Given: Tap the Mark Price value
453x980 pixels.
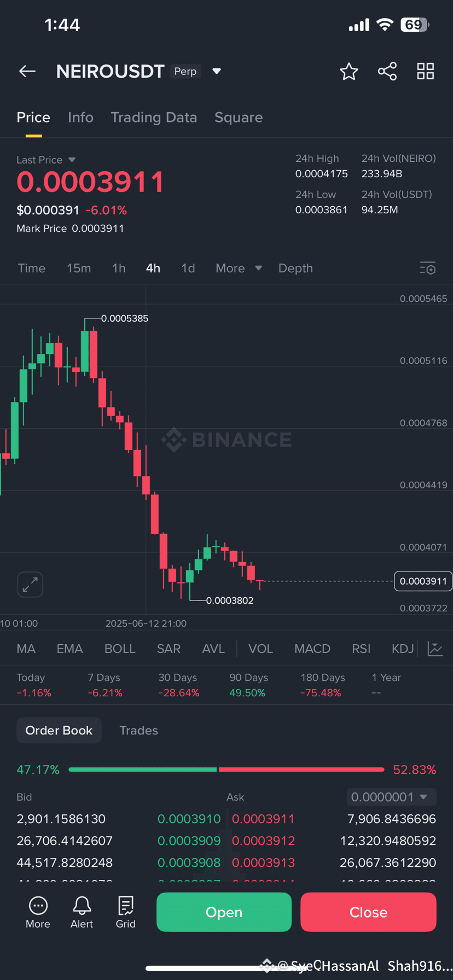Looking at the screenshot, I should pyautogui.click(x=98, y=229).
